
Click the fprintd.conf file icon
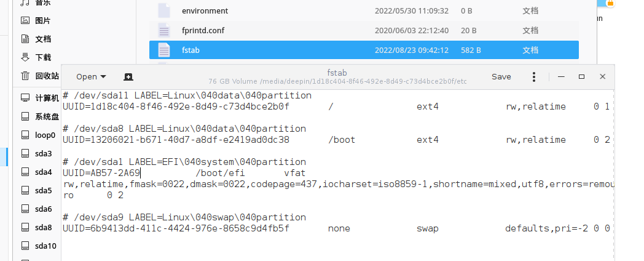164,30
